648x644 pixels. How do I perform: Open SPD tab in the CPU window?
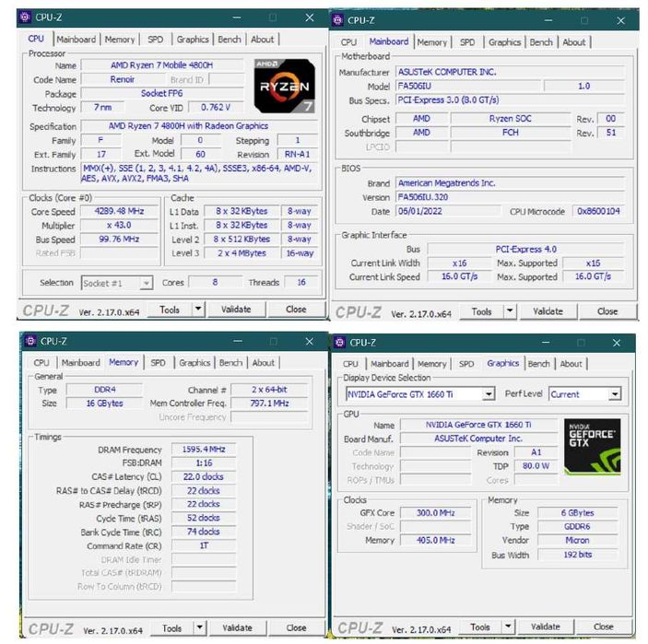coord(156,40)
